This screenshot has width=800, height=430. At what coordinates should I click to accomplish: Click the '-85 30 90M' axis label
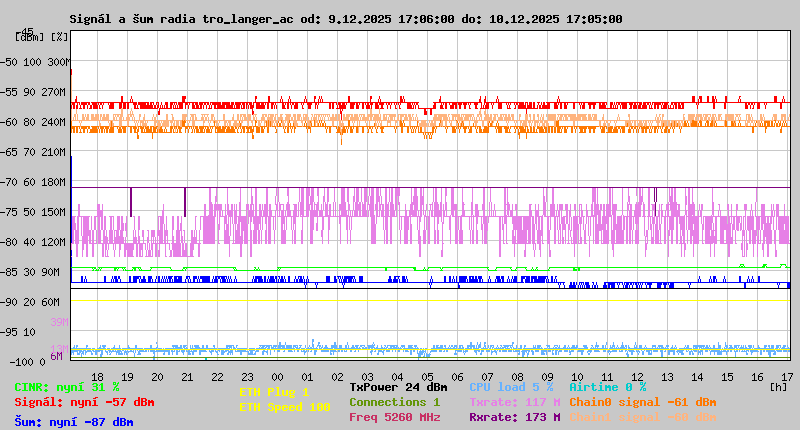pyautogui.click(x=30, y=272)
